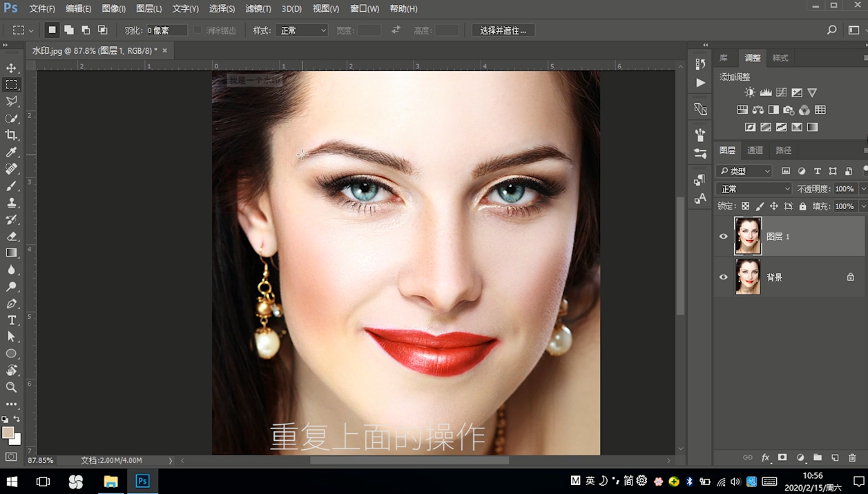Viewport: 868px width, 494px height.
Task: Open the Actions panel play icon
Action: (700, 83)
